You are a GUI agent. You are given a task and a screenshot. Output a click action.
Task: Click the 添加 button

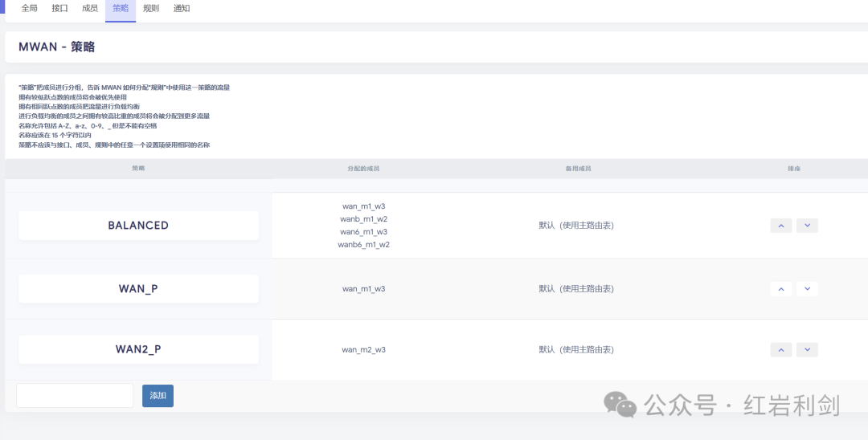[158, 396]
